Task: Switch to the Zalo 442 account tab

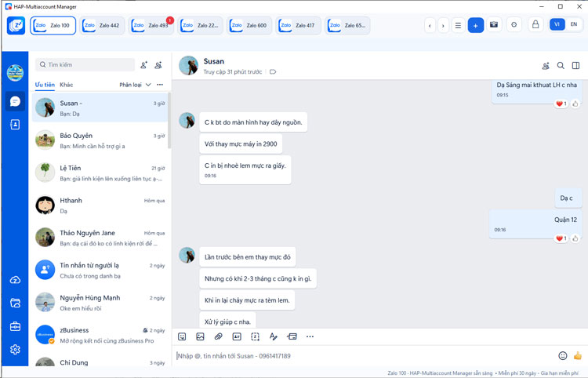Action: coord(102,26)
